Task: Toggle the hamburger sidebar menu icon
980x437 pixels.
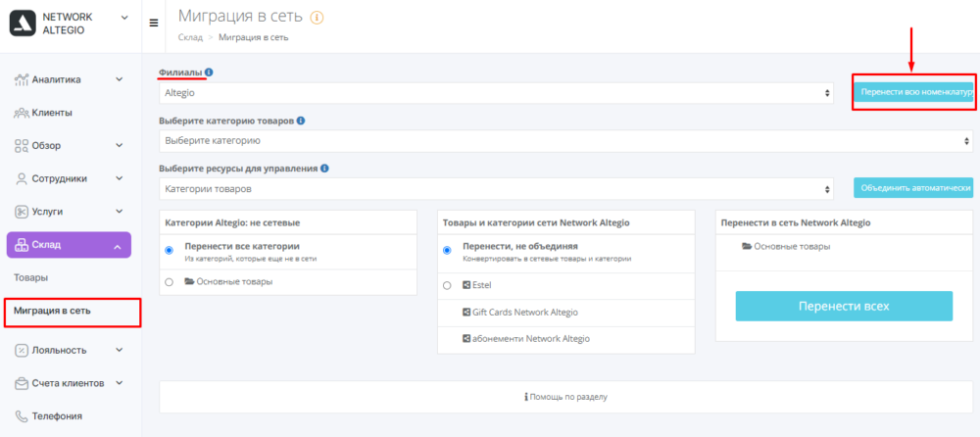Action: point(153,24)
